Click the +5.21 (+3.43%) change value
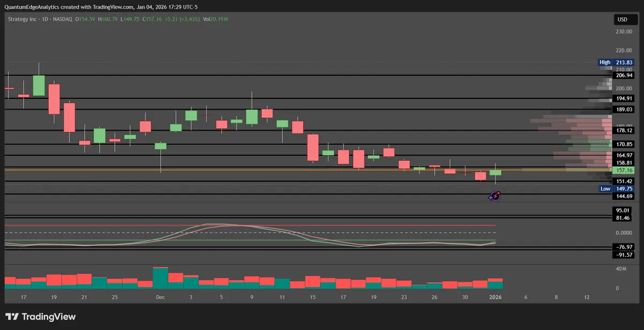 [x=182, y=19]
